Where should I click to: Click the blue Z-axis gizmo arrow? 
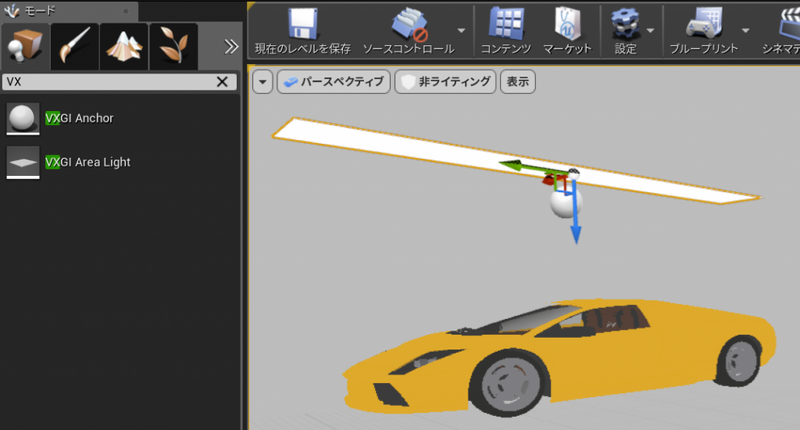tap(576, 212)
